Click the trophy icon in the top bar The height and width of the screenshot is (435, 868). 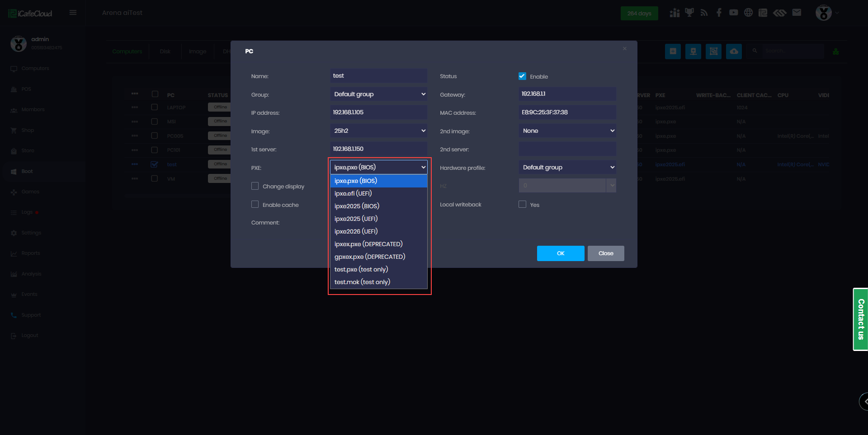(x=689, y=13)
